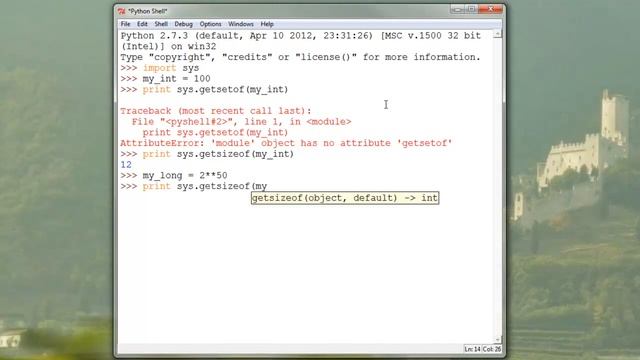Screen dimensions: 640x360
Task: Click the scrollbar down arrow
Action: point(497,339)
